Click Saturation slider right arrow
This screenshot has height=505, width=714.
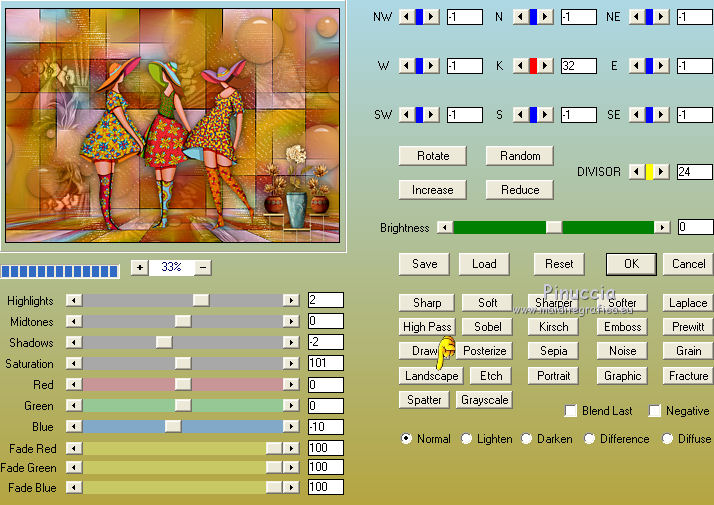click(x=291, y=363)
